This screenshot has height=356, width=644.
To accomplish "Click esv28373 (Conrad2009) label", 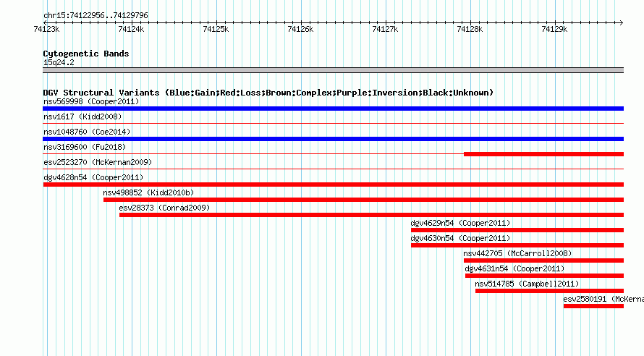I will point(164,208).
